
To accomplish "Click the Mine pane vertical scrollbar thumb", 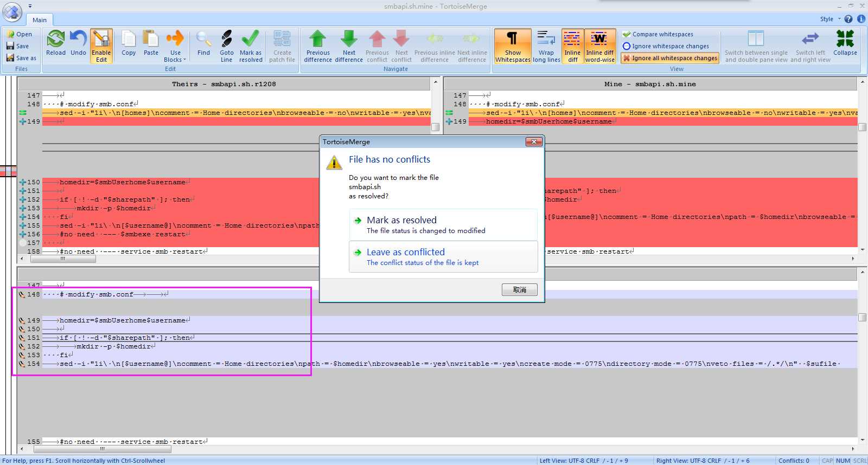I will point(863,127).
